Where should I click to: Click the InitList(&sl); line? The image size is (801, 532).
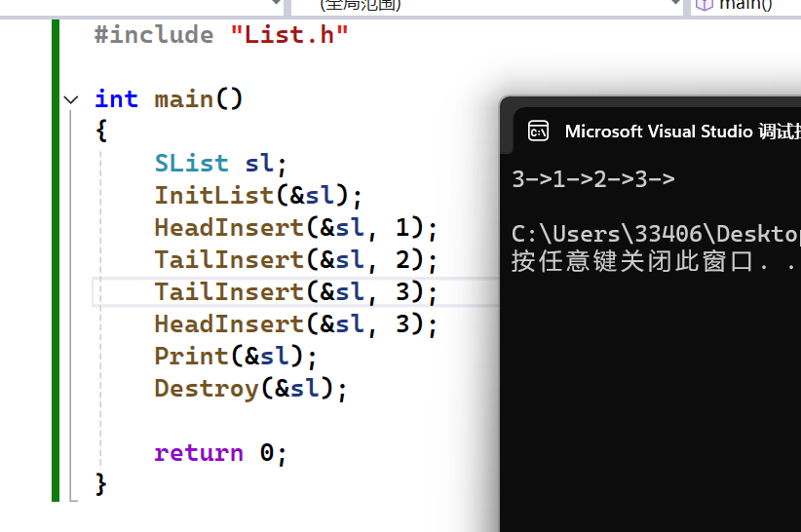click(x=258, y=196)
